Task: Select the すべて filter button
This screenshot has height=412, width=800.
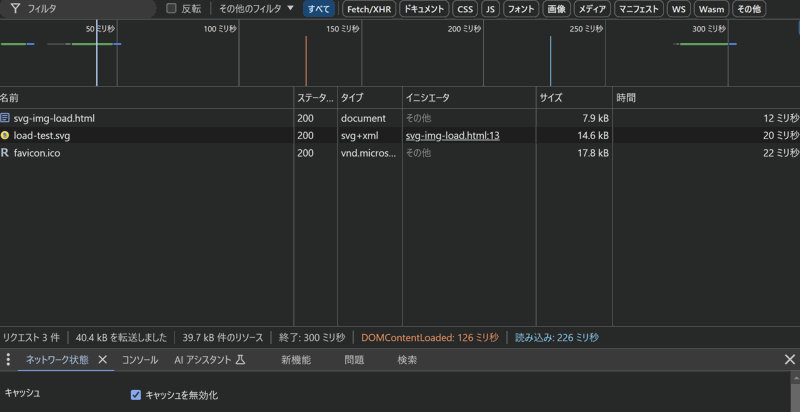Action: click(x=319, y=8)
